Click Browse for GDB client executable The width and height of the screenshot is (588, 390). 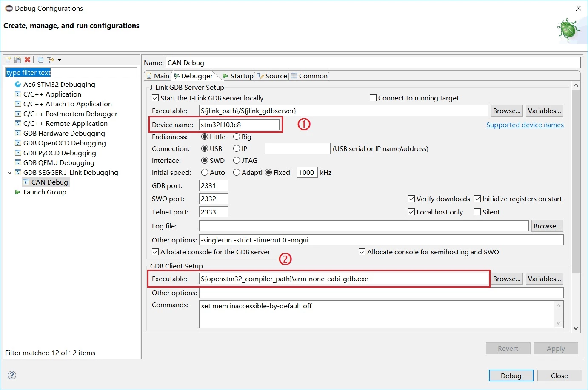507,279
